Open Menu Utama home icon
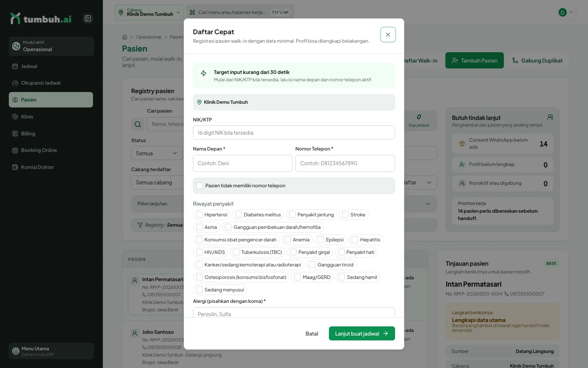This screenshot has width=588, height=368. (16, 351)
